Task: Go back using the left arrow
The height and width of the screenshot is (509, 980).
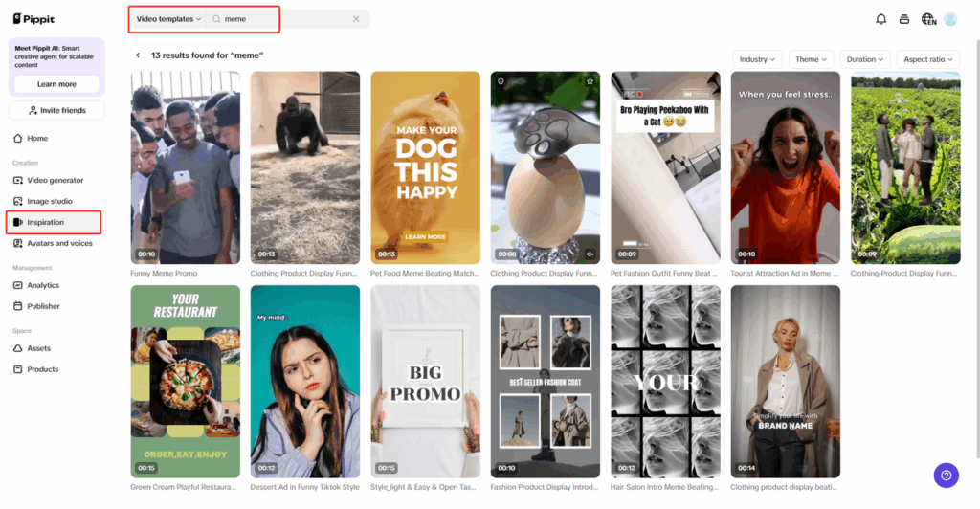Action: pyautogui.click(x=138, y=55)
